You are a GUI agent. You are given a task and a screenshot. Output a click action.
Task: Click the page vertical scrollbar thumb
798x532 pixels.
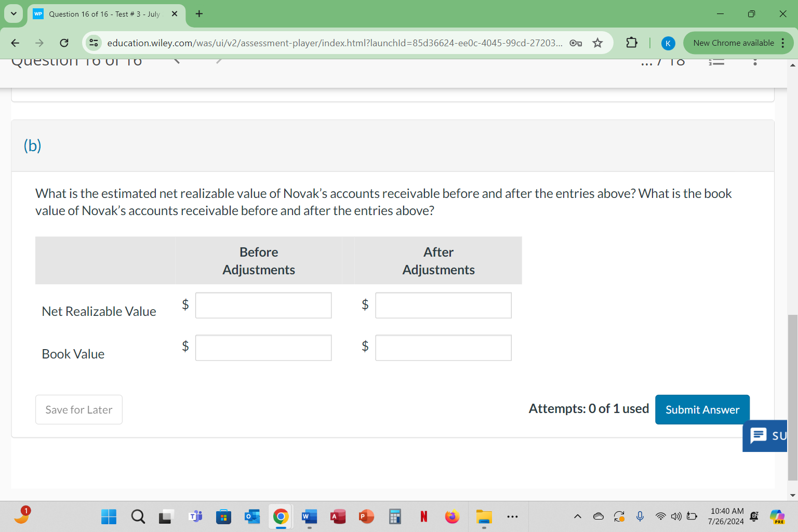pos(793,397)
